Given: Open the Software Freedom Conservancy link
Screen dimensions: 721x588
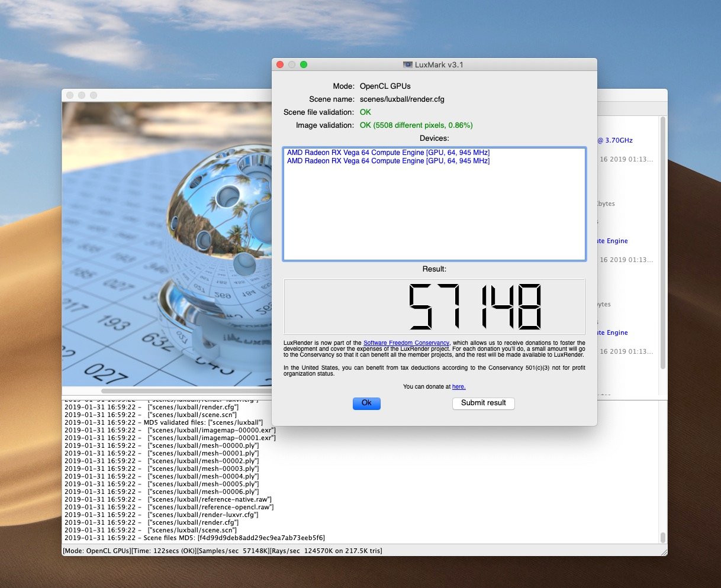Looking at the screenshot, I should pyautogui.click(x=406, y=343).
